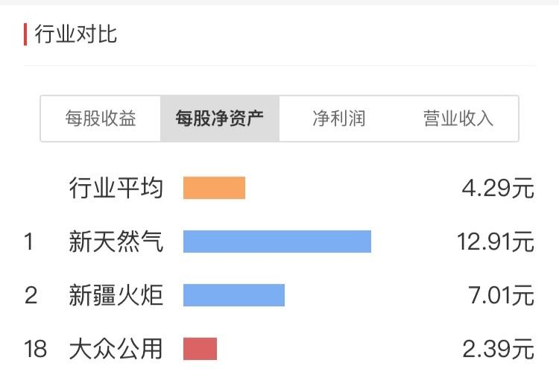Click the 2.39元 value
The width and height of the screenshot is (559, 392).
click(x=498, y=349)
